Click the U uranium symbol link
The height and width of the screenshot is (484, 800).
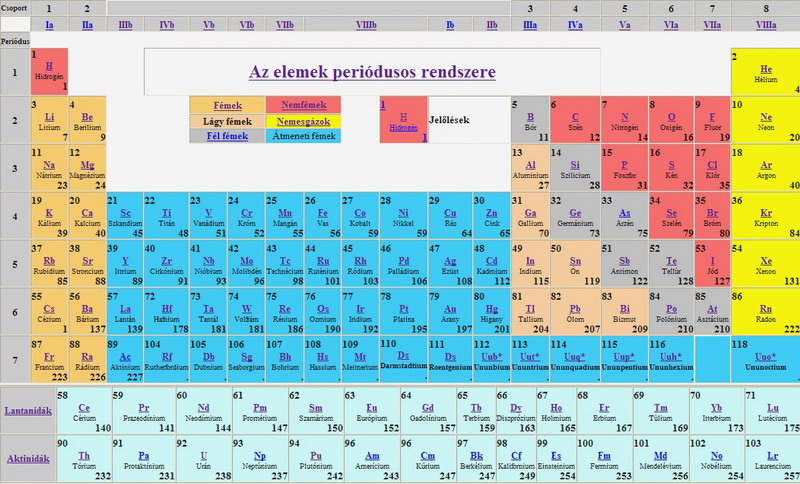[x=204, y=455]
